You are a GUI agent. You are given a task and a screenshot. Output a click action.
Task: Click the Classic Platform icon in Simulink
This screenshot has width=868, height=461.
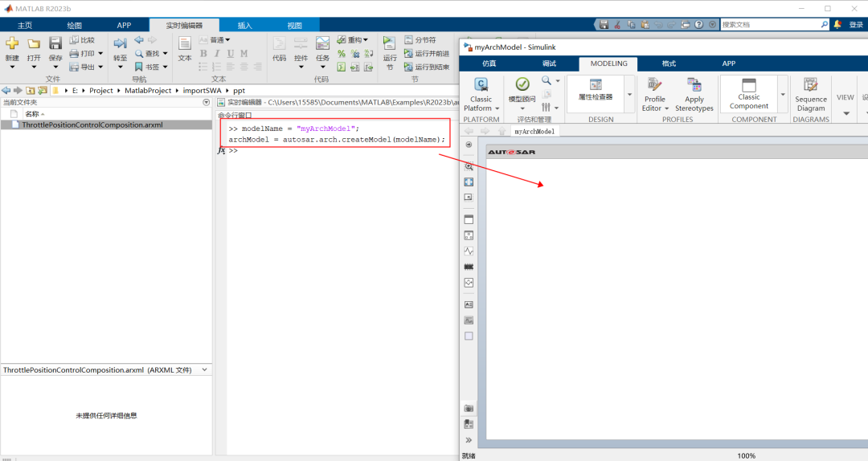481,85
